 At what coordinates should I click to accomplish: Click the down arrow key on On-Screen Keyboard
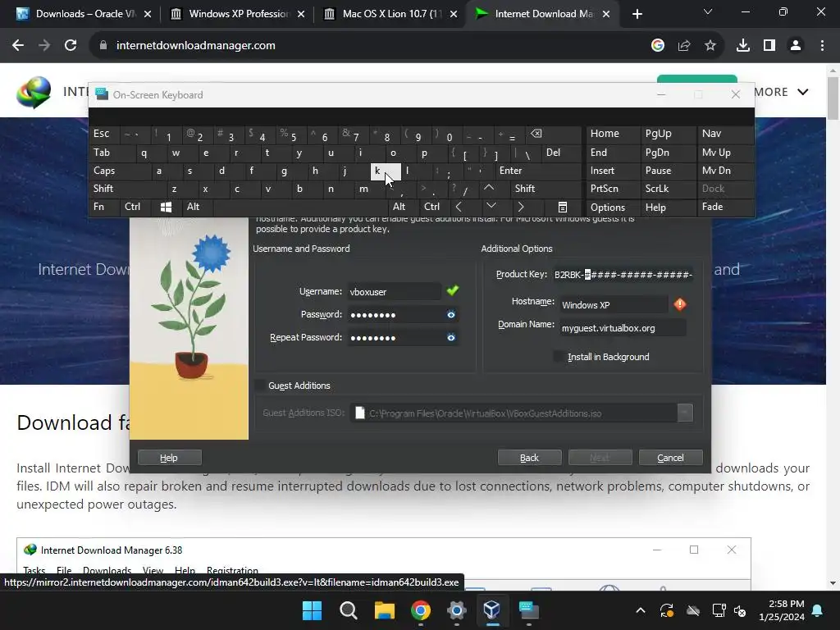point(491,207)
